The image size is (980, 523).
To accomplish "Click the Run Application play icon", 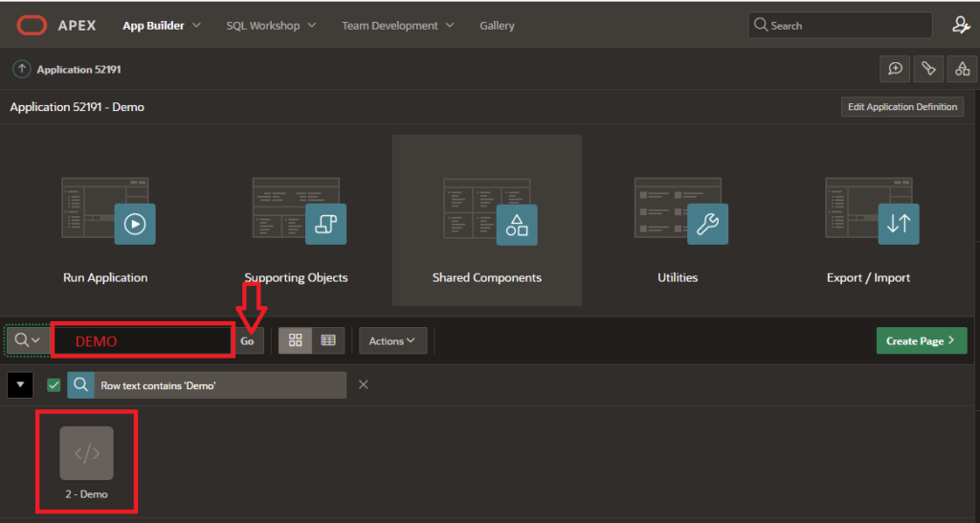I will click(x=135, y=224).
